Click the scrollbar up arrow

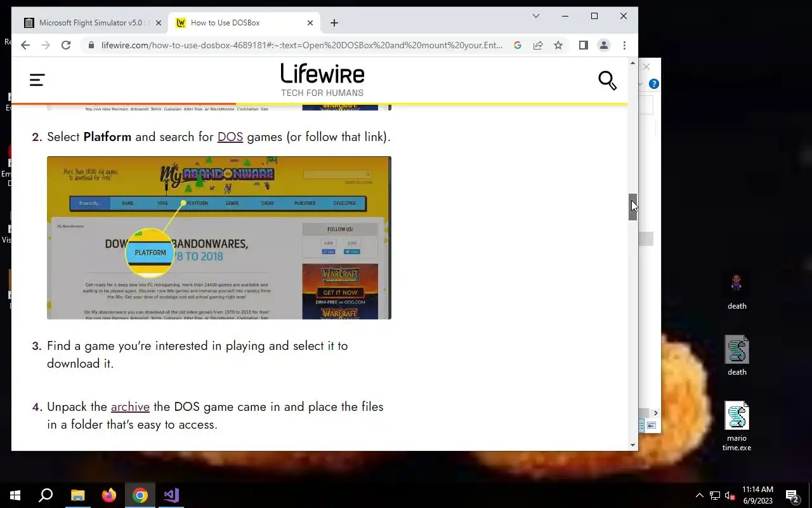632,63
